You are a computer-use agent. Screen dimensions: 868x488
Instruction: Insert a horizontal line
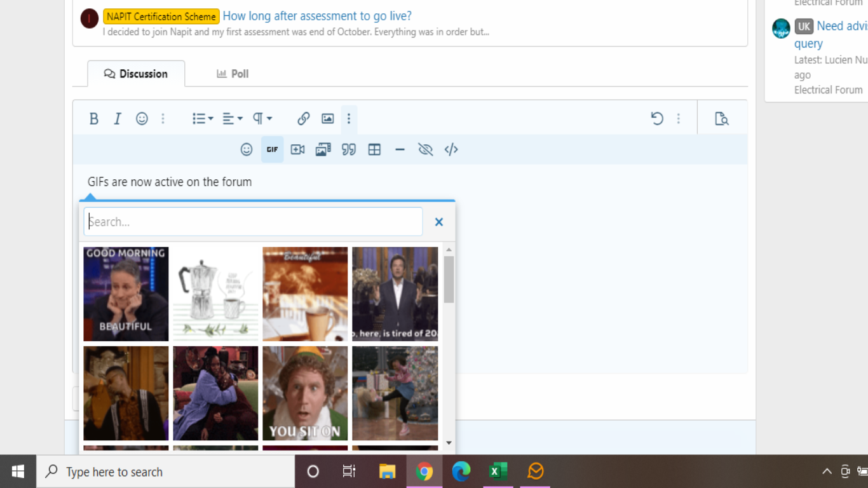400,149
